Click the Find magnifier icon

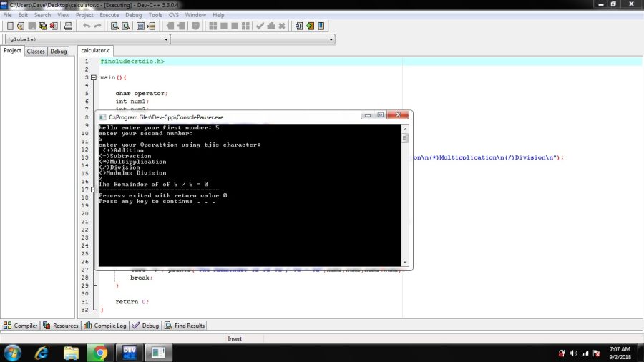pyautogui.click(x=115, y=26)
